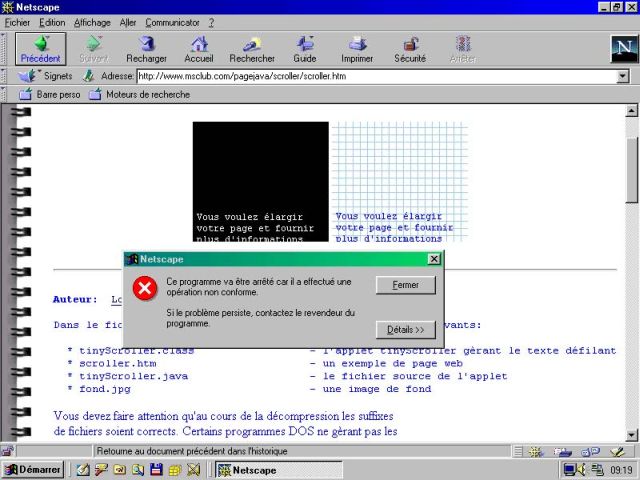The height and width of the screenshot is (480, 640).
Task: Open the Démarrer start menu
Action: [33, 470]
